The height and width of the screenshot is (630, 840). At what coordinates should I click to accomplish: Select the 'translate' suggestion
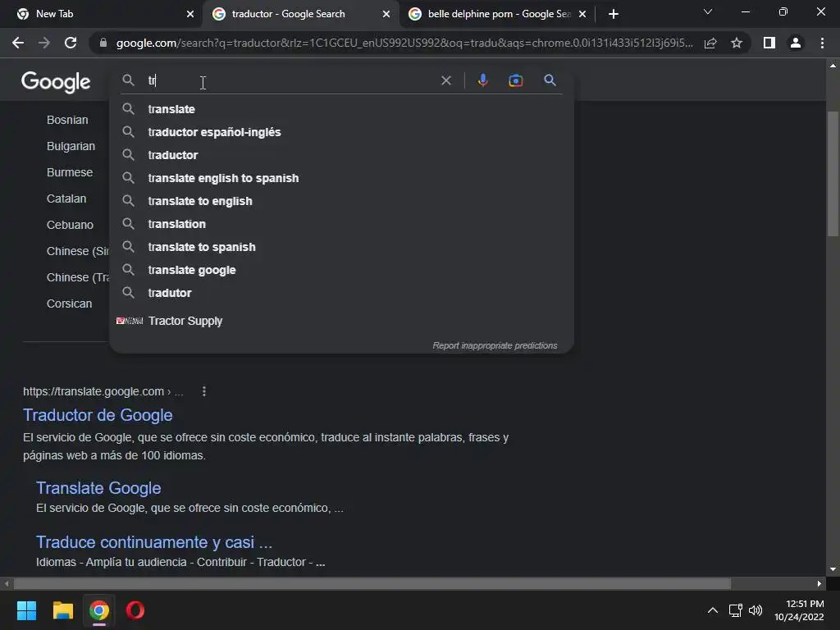[x=341, y=109]
